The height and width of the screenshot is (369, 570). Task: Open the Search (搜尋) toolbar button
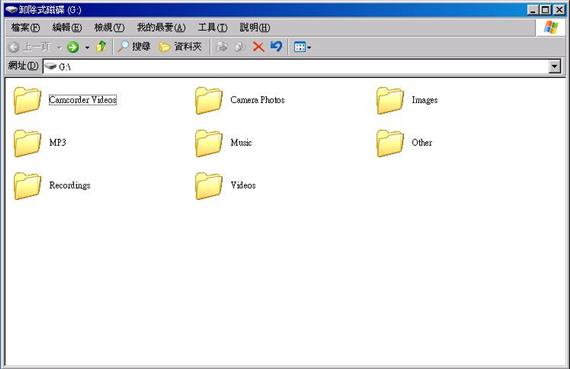134,47
